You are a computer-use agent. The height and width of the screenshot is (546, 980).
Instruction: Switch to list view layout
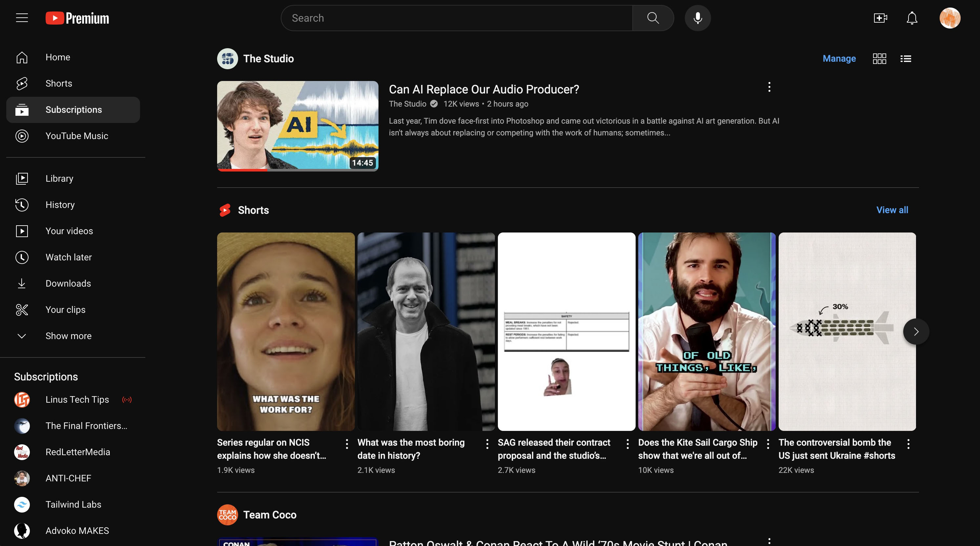[x=906, y=59]
